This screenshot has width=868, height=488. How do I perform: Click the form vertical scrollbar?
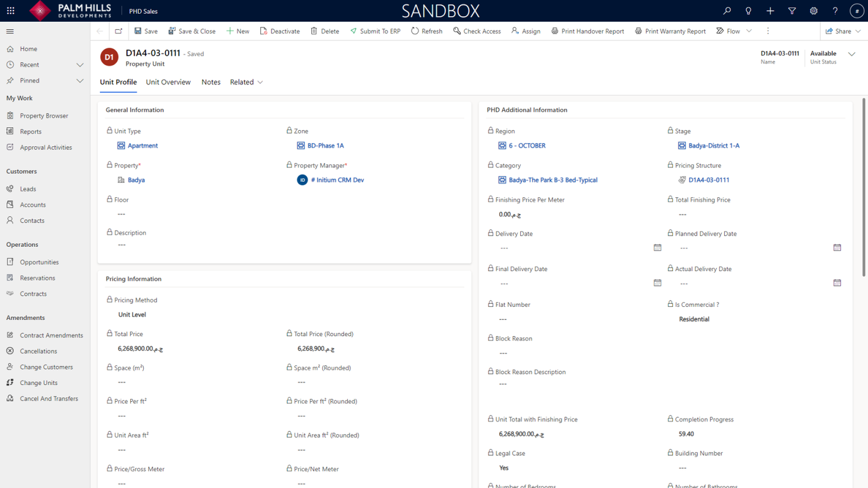coord(864,186)
